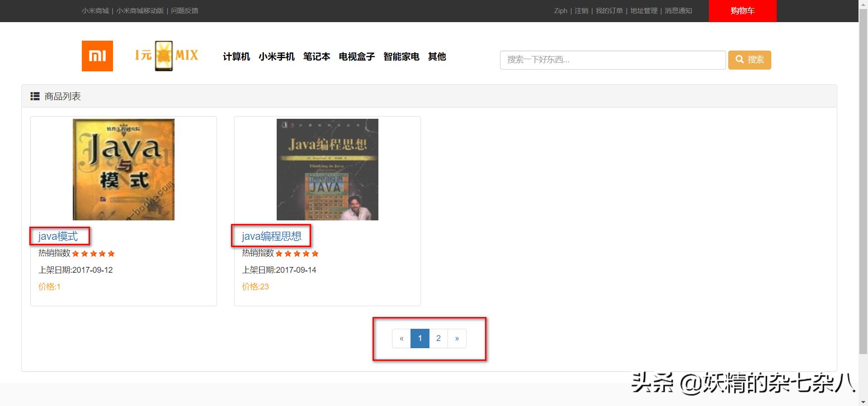This screenshot has height=406, width=868.
Task: Click star rating under java模式
Action: point(93,254)
